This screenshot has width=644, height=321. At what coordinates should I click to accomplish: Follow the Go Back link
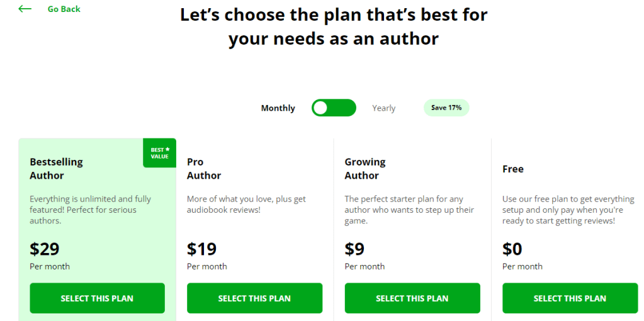(x=64, y=9)
